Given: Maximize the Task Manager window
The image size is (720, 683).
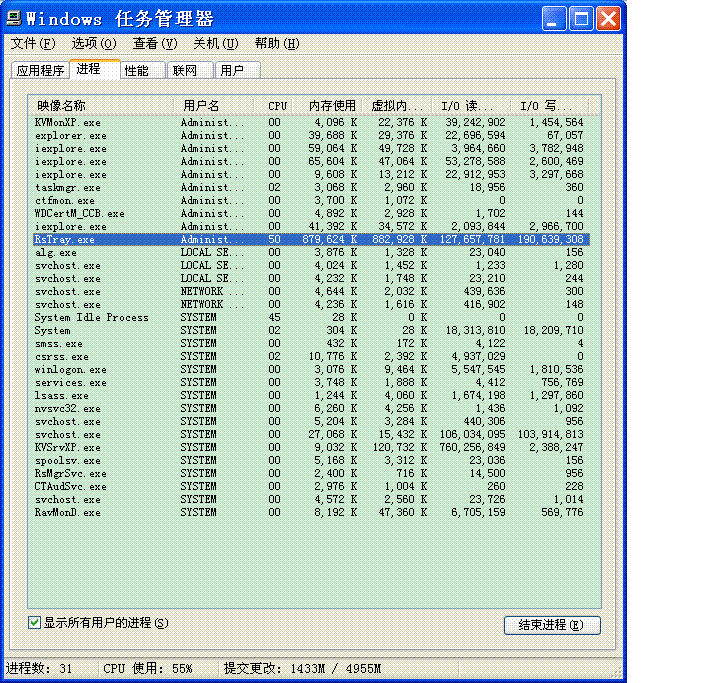Looking at the screenshot, I should [581, 19].
